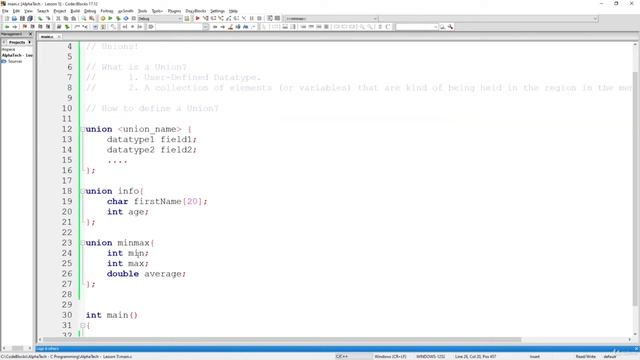Open the Debug menu

tap(90, 11)
